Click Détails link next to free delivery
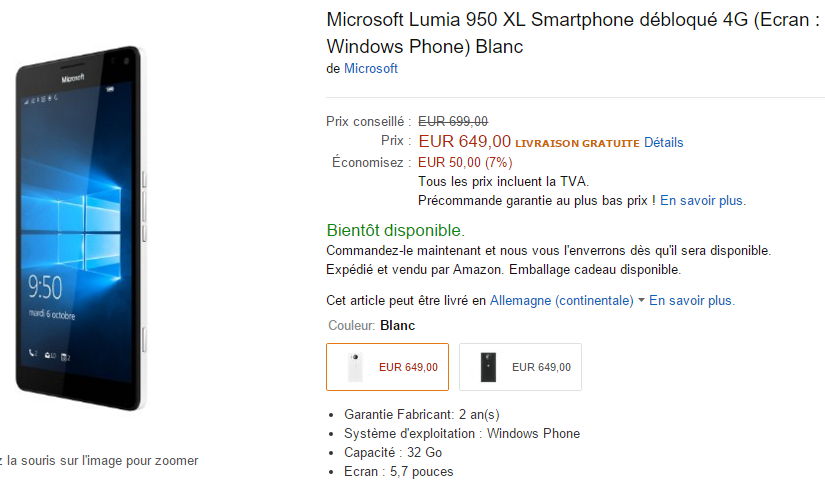The image size is (825, 484). point(663,143)
